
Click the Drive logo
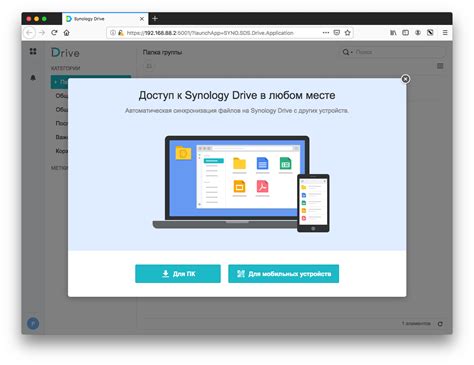point(65,53)
